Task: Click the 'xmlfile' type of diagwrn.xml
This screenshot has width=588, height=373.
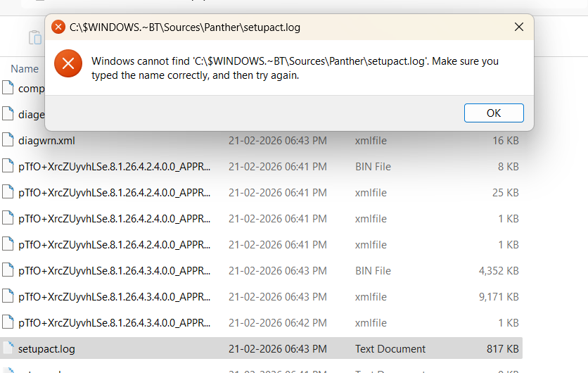Action: click(x=371, y=141)
